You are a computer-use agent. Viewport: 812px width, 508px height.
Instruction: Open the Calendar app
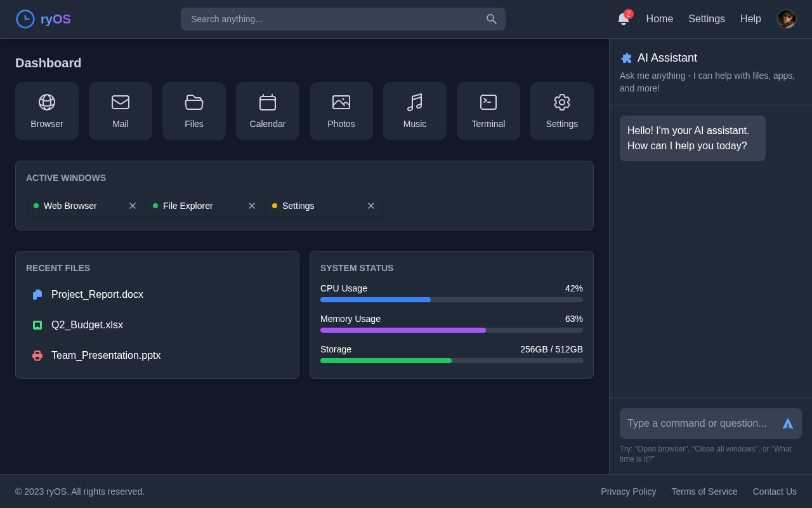268,111
